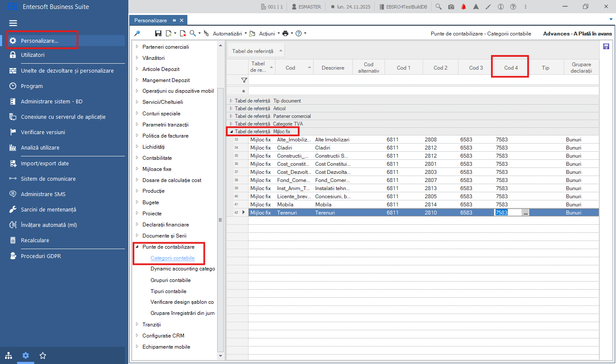The height and width of the screenshot is (364, 616).
Task: Click the blue save icon above the grid
Action: tap(606, 46)
